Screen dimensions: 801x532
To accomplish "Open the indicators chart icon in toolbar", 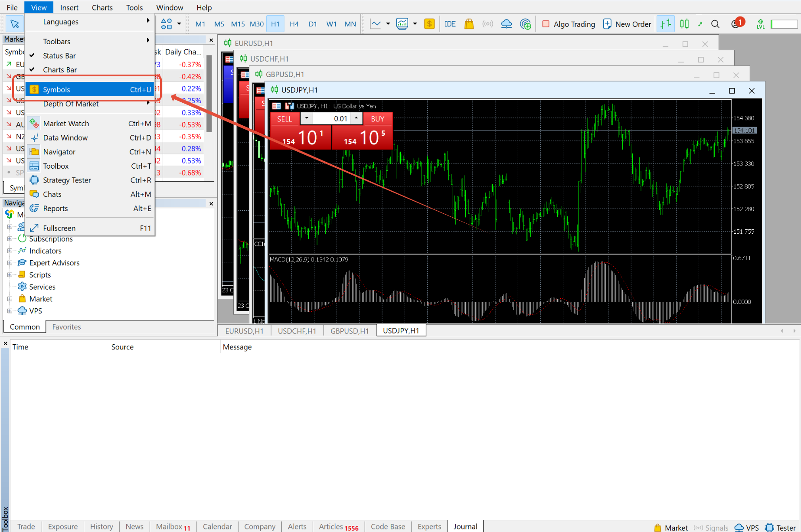I will click(x=402, y=24).
